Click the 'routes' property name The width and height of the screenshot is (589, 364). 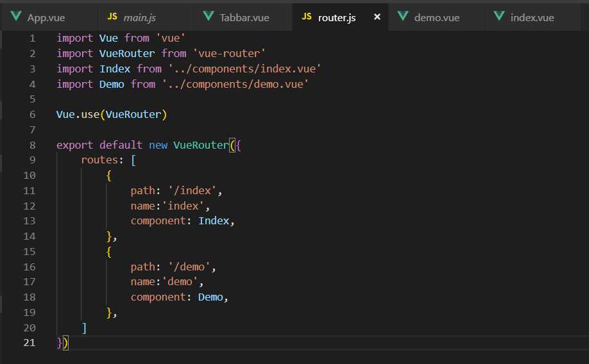tap(99, 160)
